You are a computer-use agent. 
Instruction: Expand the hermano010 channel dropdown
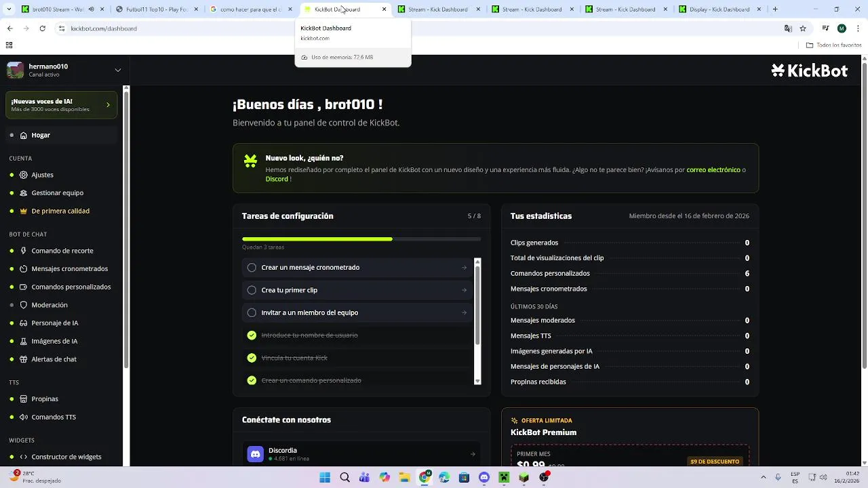coord(117,70)
